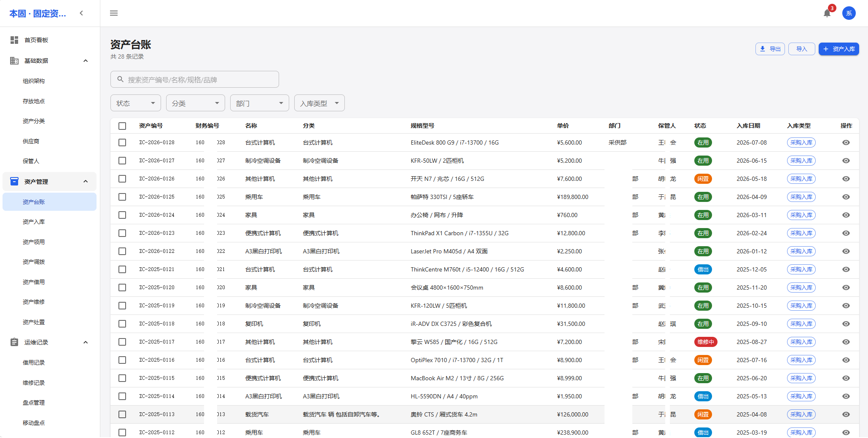Check the select-all checkbox in table header
The width and height of the screenshot is (868, 438).
coord(122,126)
